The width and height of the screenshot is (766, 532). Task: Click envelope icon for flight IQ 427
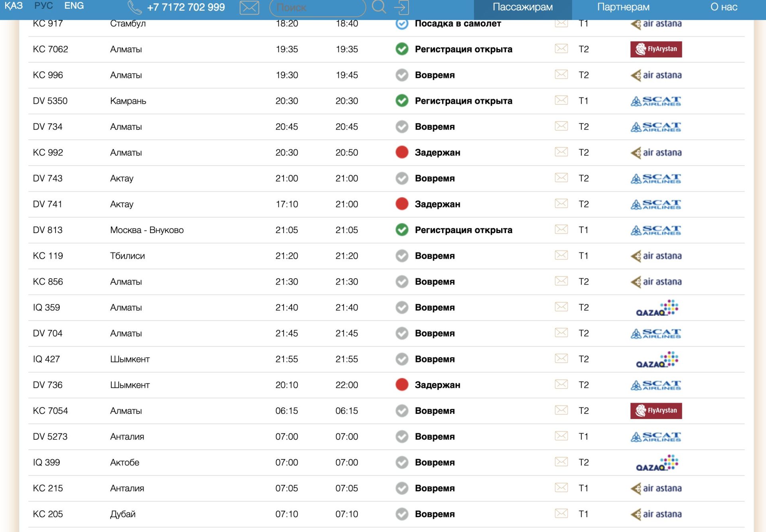tap(561, 358)
